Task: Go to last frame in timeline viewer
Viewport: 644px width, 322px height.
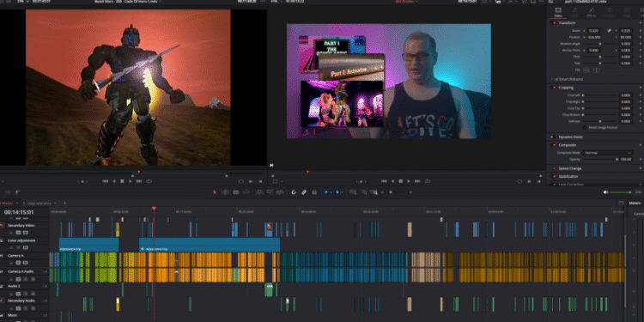Action: (417, 181)
